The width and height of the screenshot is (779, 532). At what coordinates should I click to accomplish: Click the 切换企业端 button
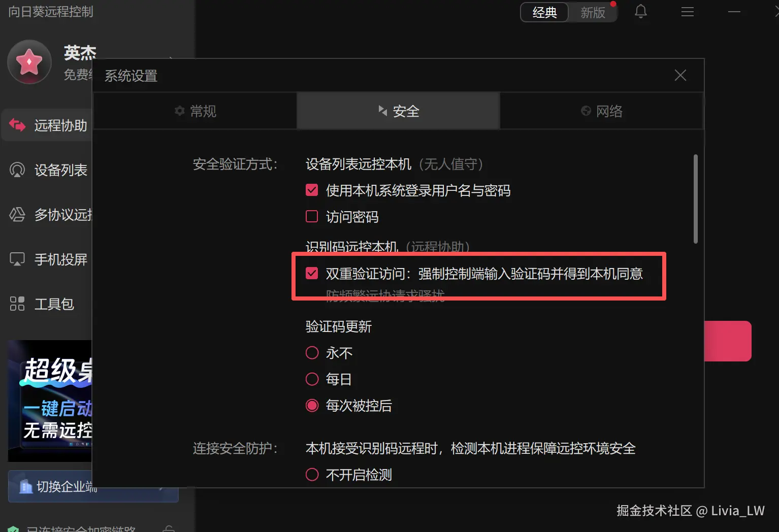93,486
